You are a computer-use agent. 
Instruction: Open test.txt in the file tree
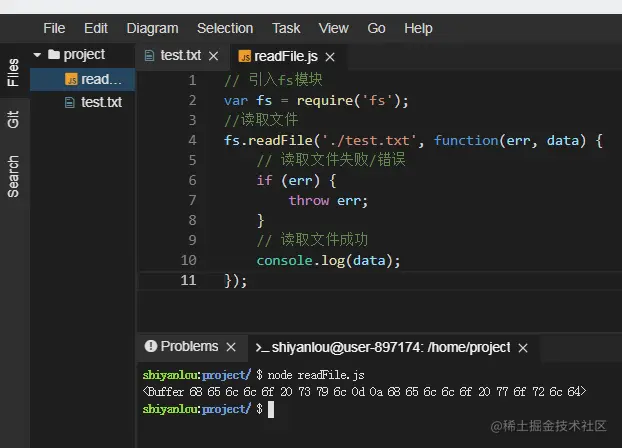(83, 102)
